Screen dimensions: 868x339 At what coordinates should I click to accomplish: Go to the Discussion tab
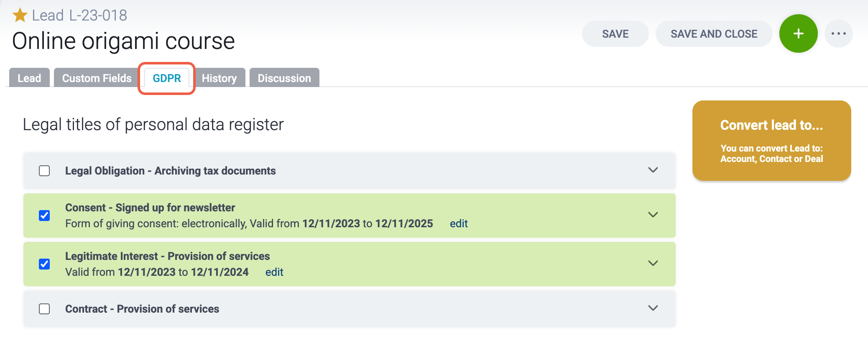click(284, 78)
